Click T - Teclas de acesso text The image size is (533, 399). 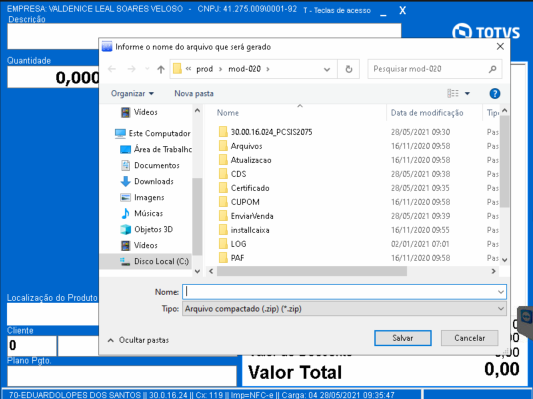click(337, 10)
